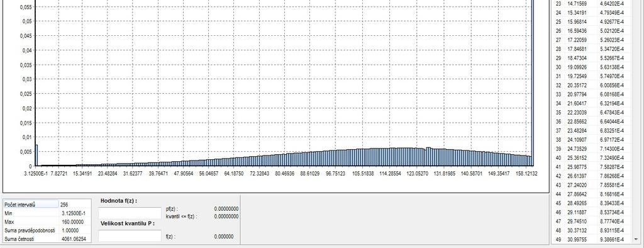644x248 pixels.
Task: Select table row 30 with value 19.09926
Action: (x=591, y=67)
